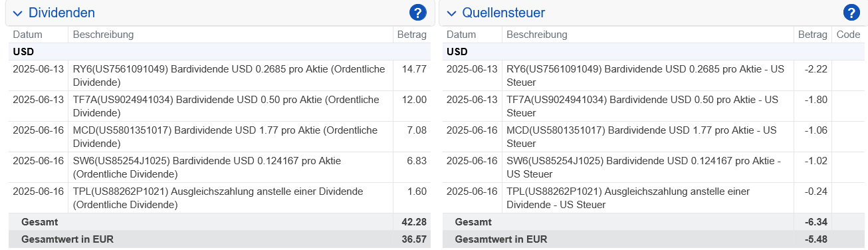Open help icon for Dividenden section
Image resolution: width=868 pixels, height=250 pixels.
click(x=417, y=13)
